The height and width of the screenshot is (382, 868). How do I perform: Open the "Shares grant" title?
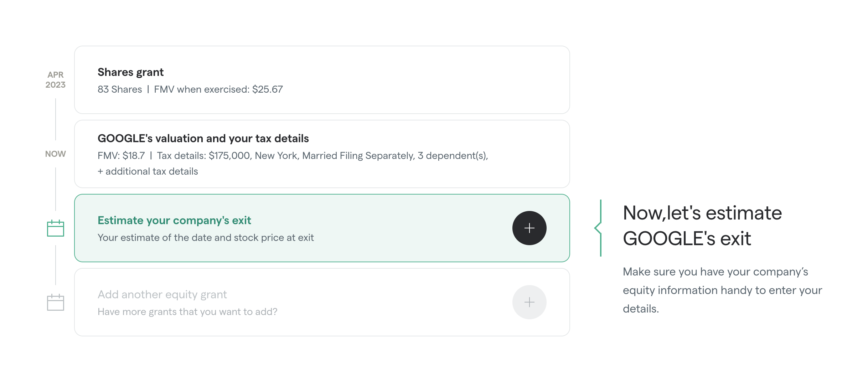coord(130,72)
